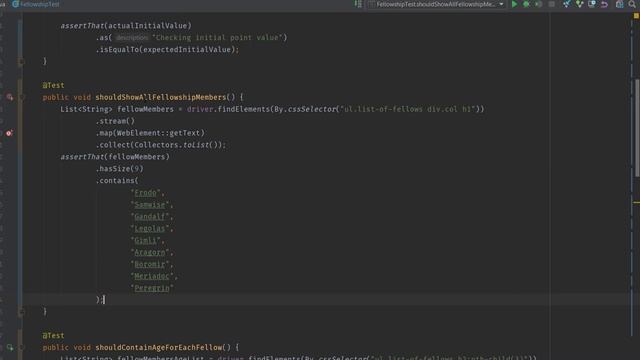Click the "Frodo" string literal
The width and height of the screenshot is (640, 360).
coord(145,193)
